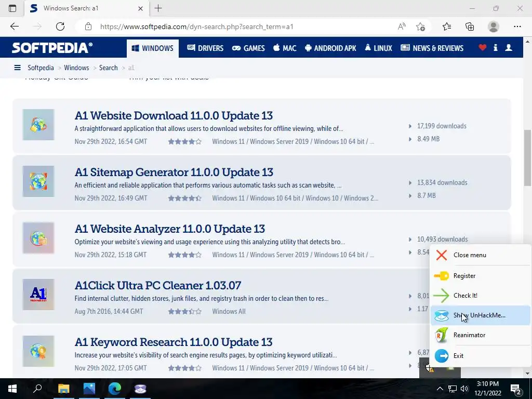Choose Exit in the tray menu
Viewport: 532px width, 399px height.
coord(481,355)
